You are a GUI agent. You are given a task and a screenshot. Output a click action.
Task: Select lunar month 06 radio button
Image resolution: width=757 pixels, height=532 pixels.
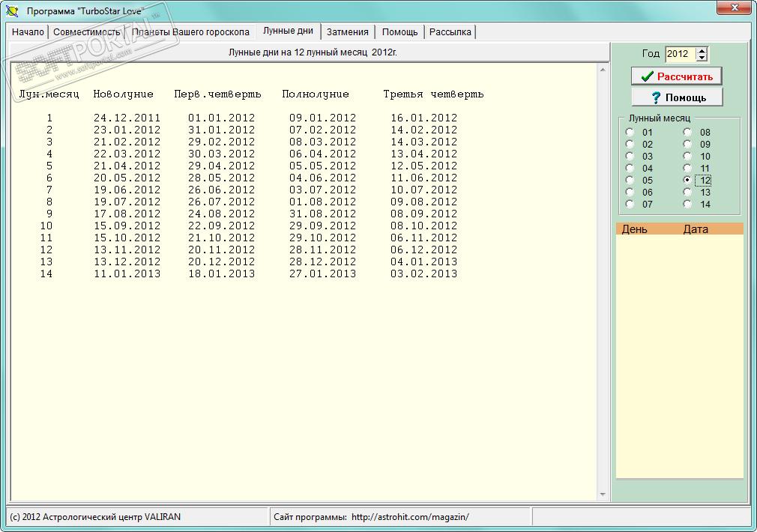pos(630,192)
